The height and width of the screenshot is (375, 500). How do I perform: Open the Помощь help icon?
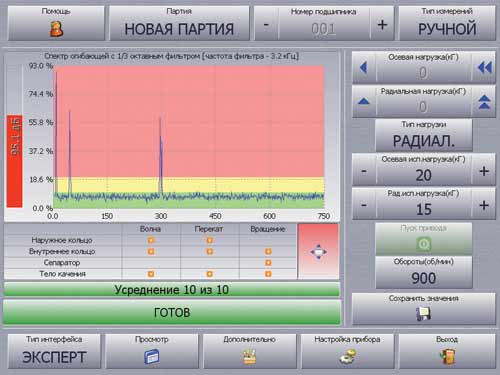tap(56, 29)
